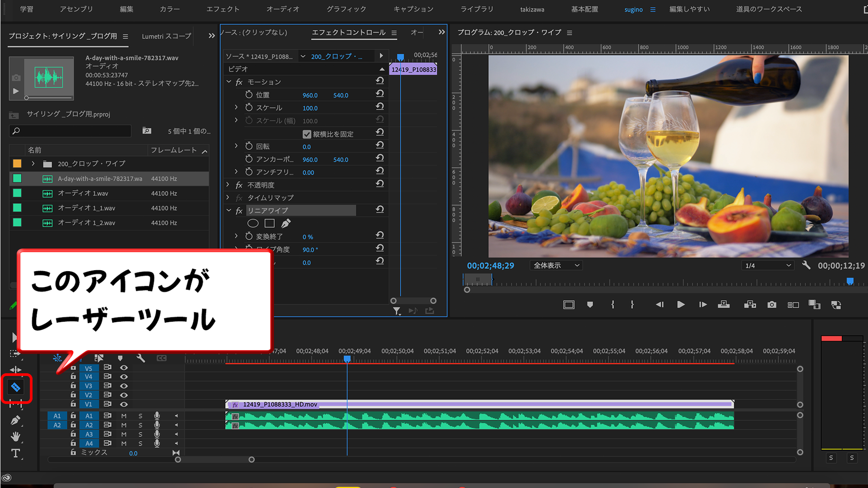Screen dimensions: 868x488
Task: Expand the スケール property disclosure triangle
Action: [236, 107]
